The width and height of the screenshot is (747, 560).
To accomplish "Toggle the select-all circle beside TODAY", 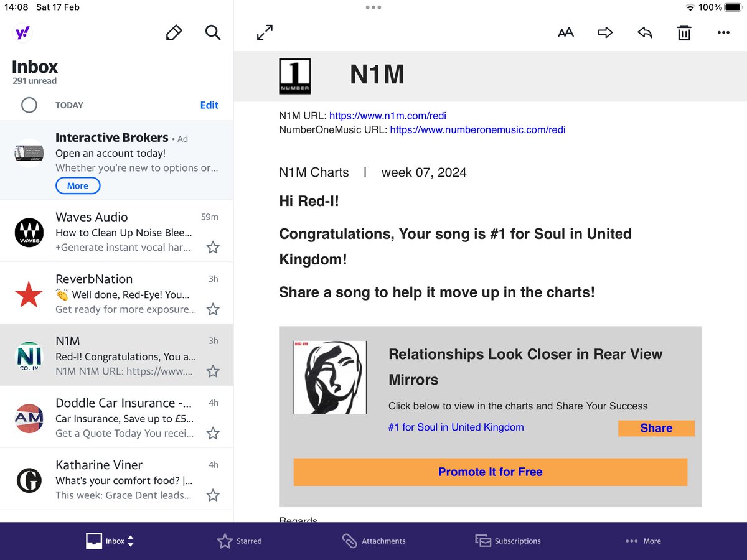I will pos(29,105).
